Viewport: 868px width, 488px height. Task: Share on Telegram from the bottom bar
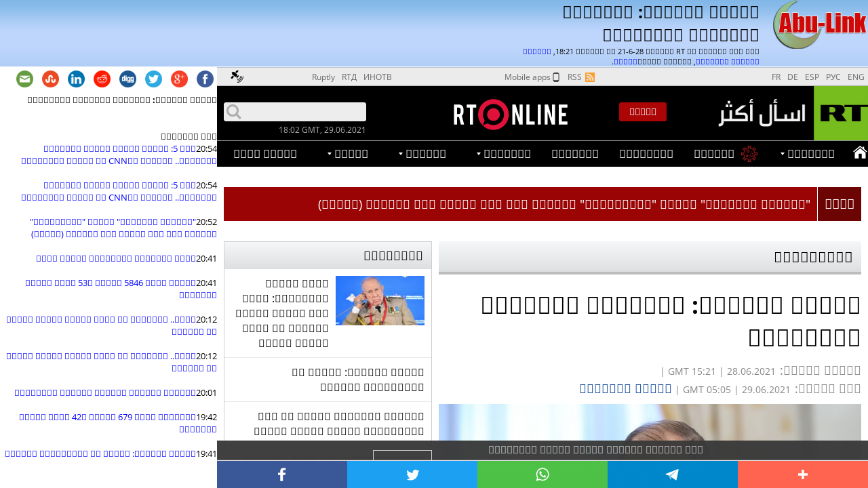pyautogui.click(x=673, y=474)
